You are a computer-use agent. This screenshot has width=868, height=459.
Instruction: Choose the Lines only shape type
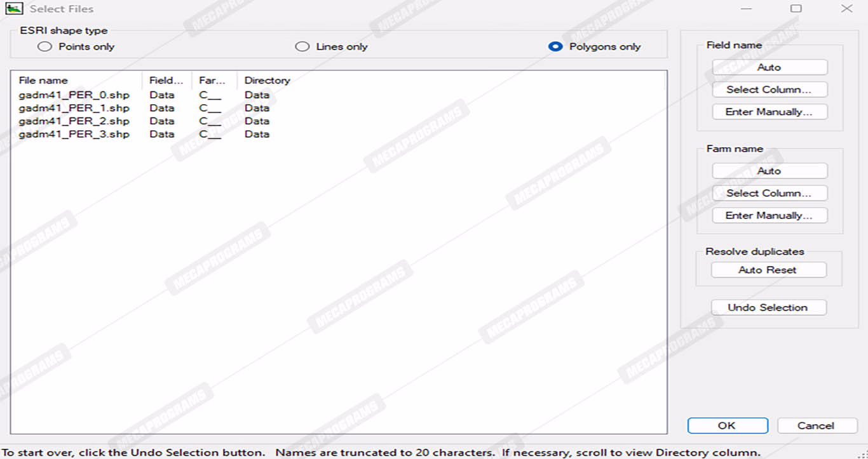[x=302, y=46]
